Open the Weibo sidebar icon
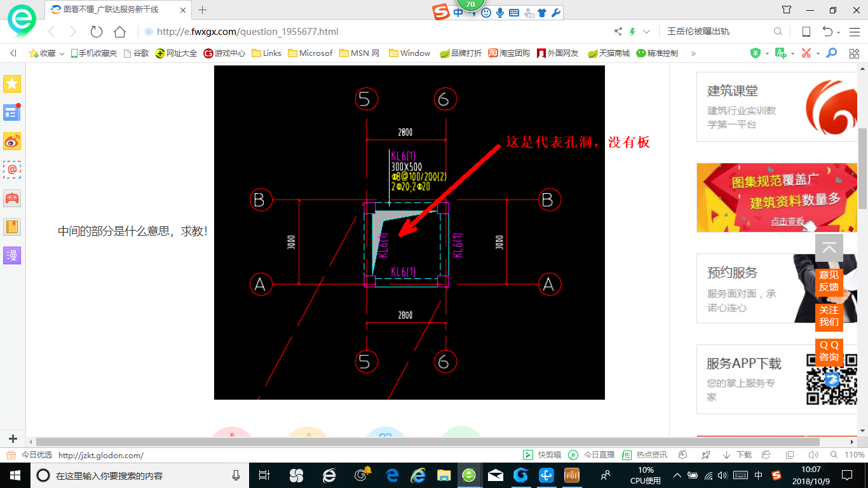 pos(12,141)
